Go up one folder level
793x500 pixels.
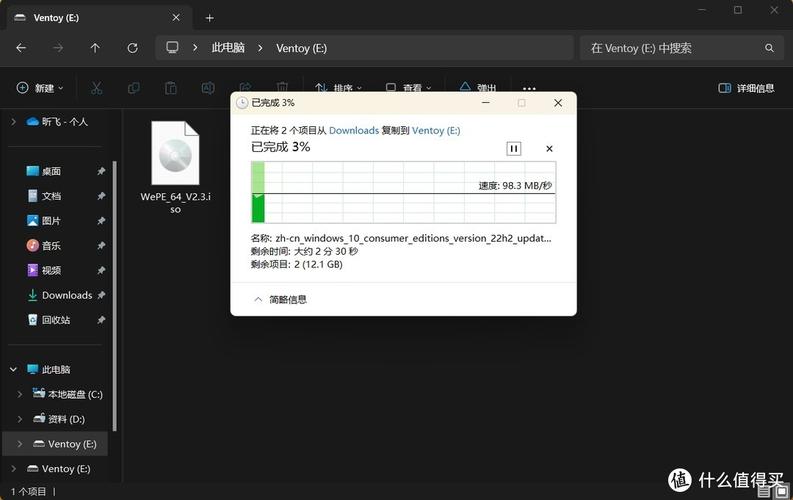point(95,48)
